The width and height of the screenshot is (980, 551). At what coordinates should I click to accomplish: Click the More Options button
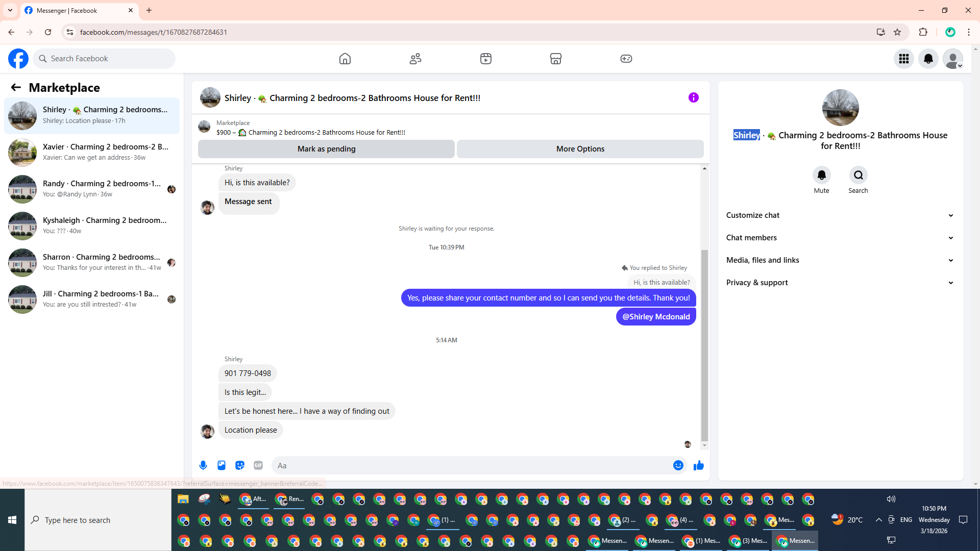(x=580, y=149)
